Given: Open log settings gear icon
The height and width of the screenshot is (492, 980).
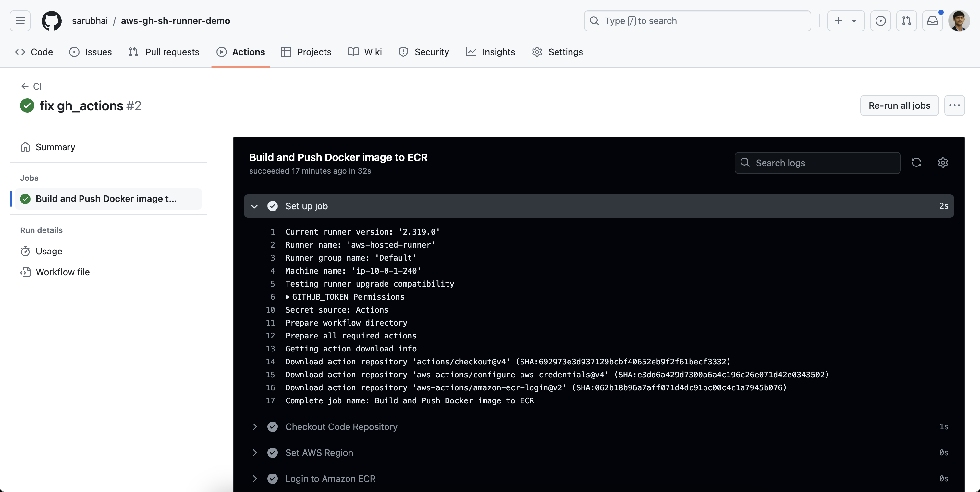Looking at the screenshot, I should click(942, 163).
